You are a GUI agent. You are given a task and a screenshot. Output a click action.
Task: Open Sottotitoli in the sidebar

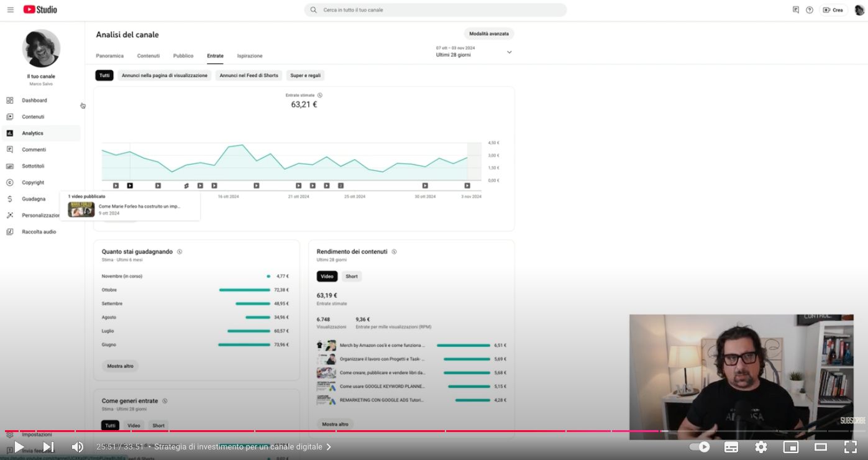click(x=33, y=166)
